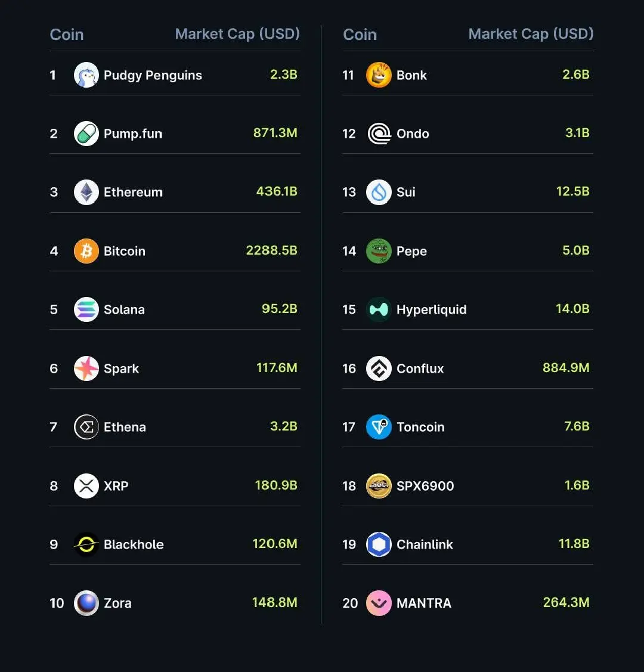The height and width of the screenshot is (672, 644).
Task: Click the Sui coin name
Action: [405, 192]
